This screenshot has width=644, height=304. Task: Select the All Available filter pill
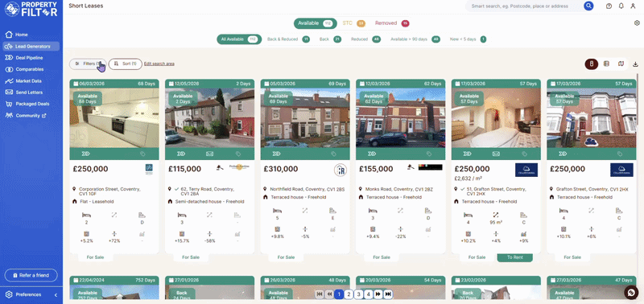pyautogui.click(x=239, y=39)
